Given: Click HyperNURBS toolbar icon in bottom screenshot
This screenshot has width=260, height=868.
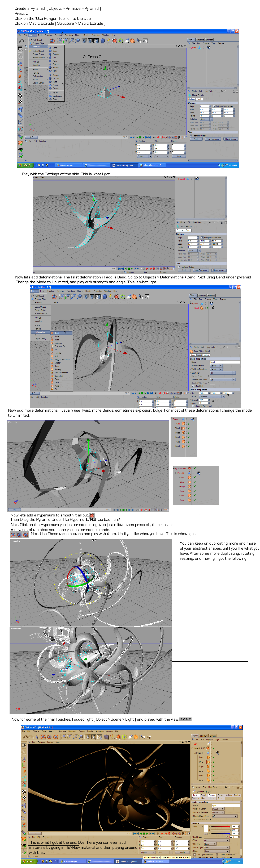Looking at the screenshot, I should coord(118,737).
